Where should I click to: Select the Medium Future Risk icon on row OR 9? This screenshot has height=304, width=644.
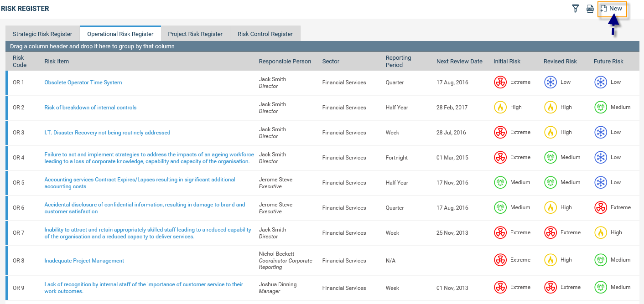click(600, 287)
